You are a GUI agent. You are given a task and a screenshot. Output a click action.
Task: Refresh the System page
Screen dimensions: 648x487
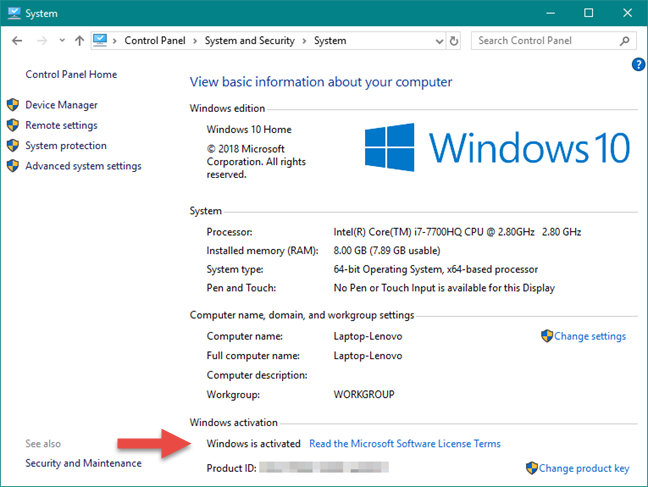(454, 41)
